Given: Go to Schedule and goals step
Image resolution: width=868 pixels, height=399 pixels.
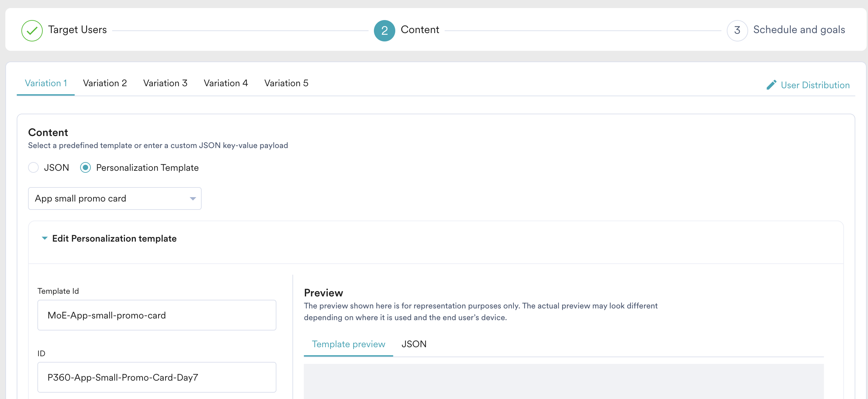Looking at the screenshot, I should click(799, 30).
